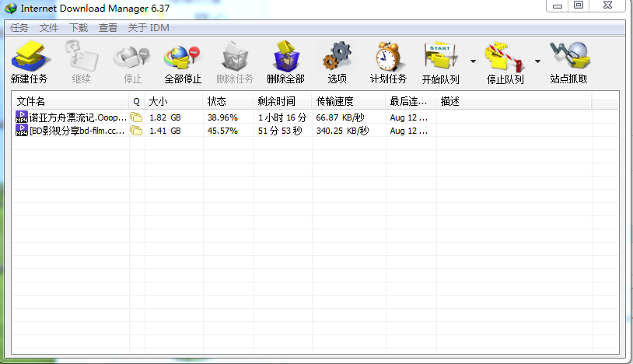
Task: Click remaining time 51 分 53 秒
Action: point(280,131)
